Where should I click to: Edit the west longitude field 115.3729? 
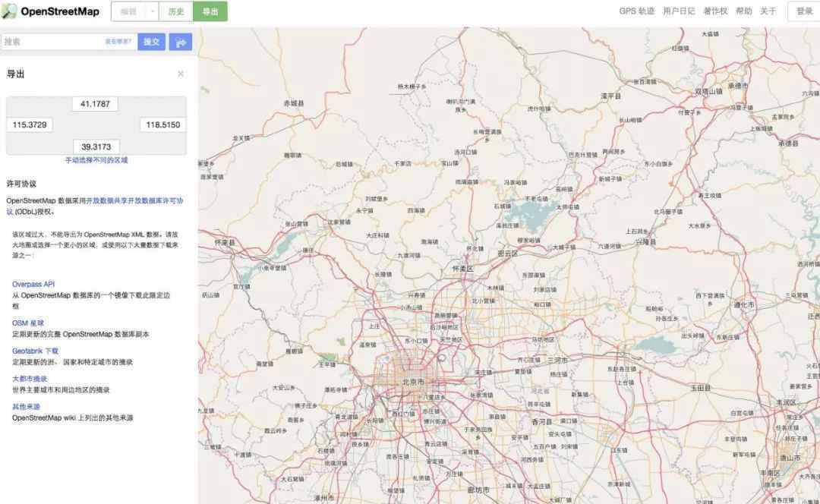click(x=30, y=125)
